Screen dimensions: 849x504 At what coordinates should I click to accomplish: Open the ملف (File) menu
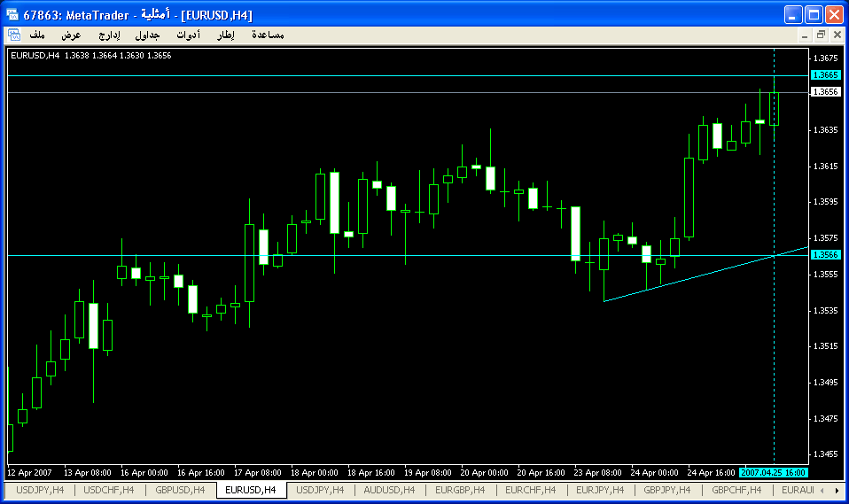coord(37,35)
